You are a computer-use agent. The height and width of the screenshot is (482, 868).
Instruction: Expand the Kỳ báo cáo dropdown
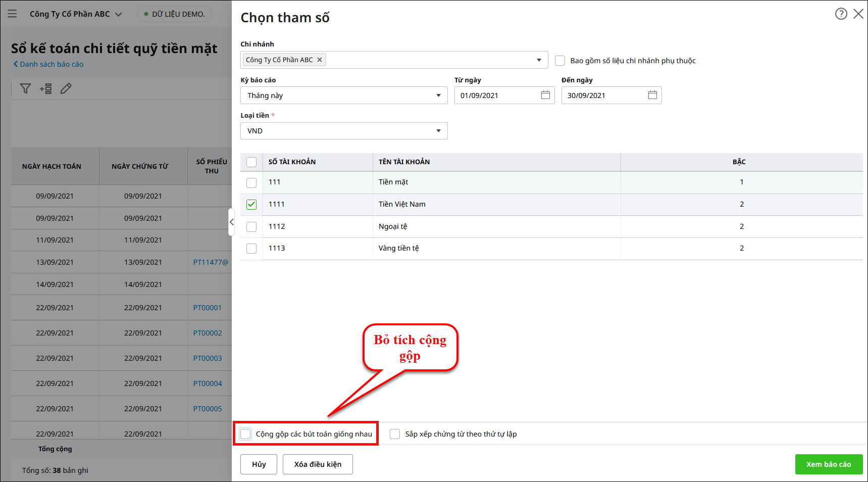(438, 95)
